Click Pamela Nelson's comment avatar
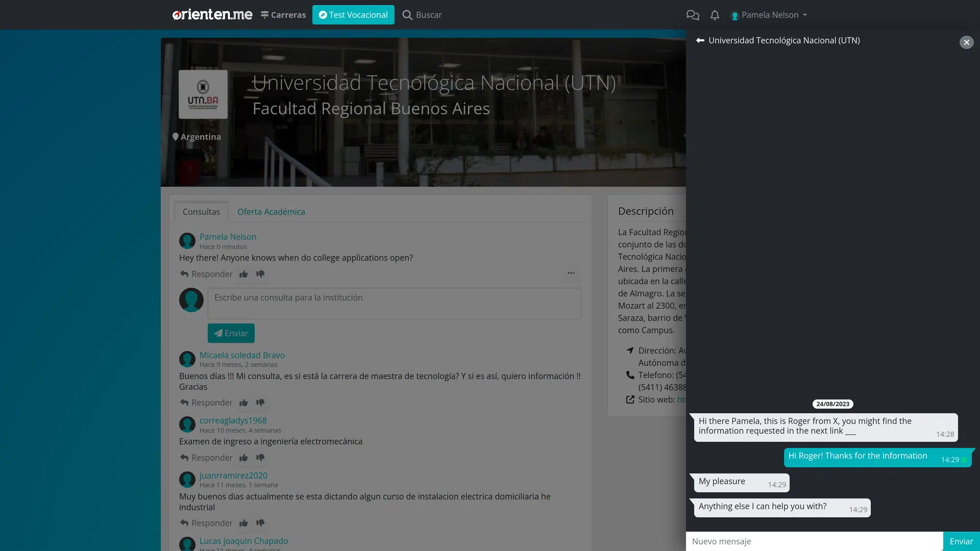 click(187, 241)
